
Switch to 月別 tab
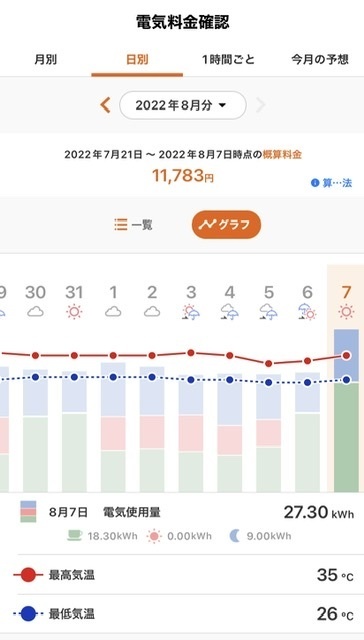point(45,60)
